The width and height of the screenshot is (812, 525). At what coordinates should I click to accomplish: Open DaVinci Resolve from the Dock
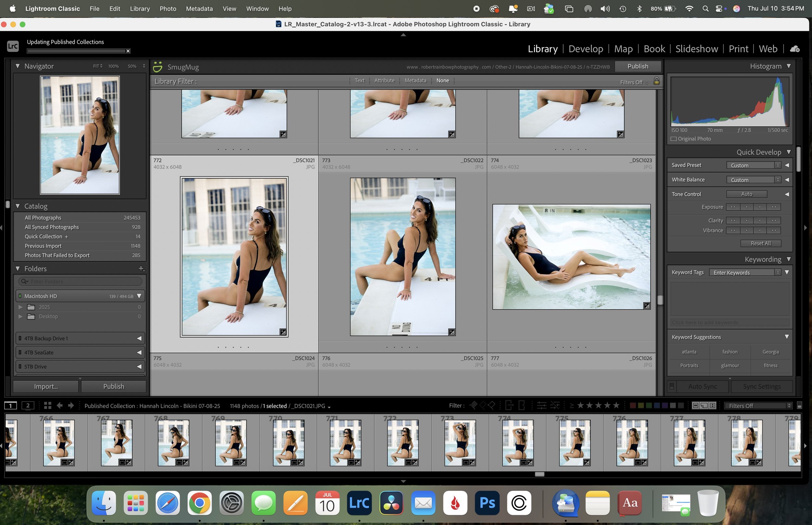391,503
